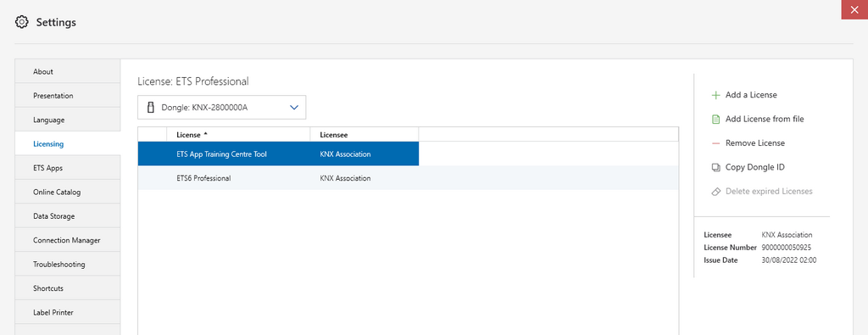Click the green plus Add a License icon
The height and width of the screenshot is (335, 868).
pos(715,95)
